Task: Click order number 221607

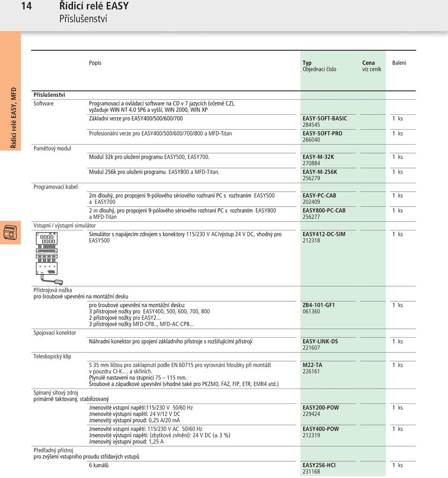Action: click(x=311, y=347)
